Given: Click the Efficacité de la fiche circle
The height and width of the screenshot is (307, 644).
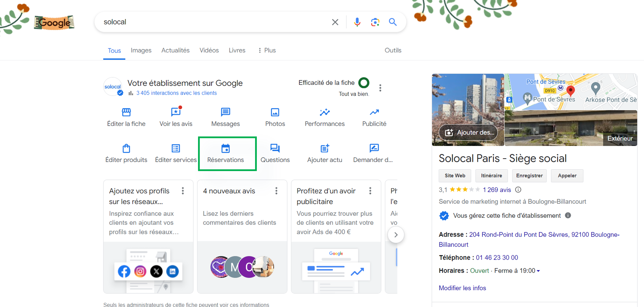Looking at the screenshot, I should (x=364, y=83).
